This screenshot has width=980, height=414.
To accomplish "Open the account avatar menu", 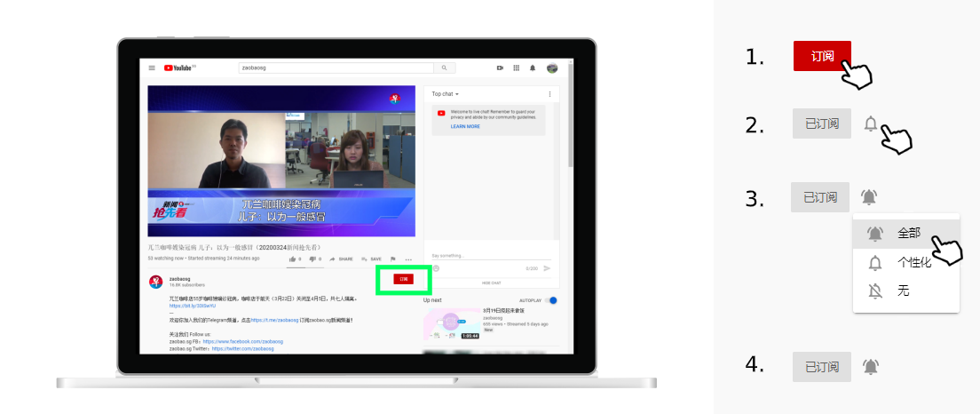I will click(x=552, y=68).
